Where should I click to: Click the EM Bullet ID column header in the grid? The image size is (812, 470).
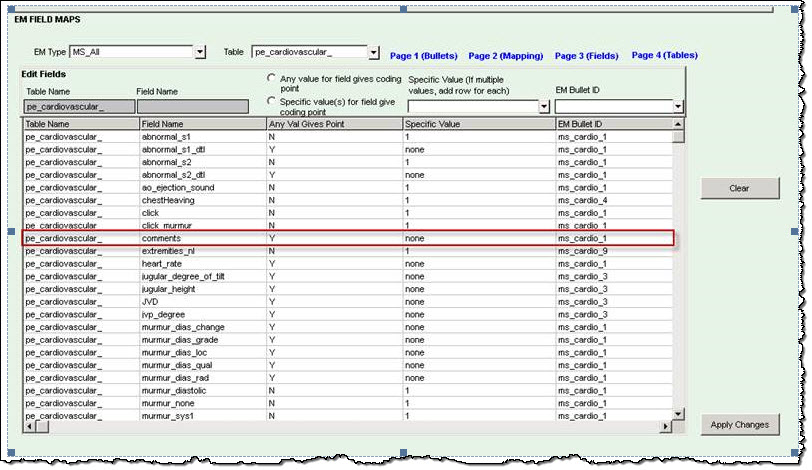[x=614, y=124]
